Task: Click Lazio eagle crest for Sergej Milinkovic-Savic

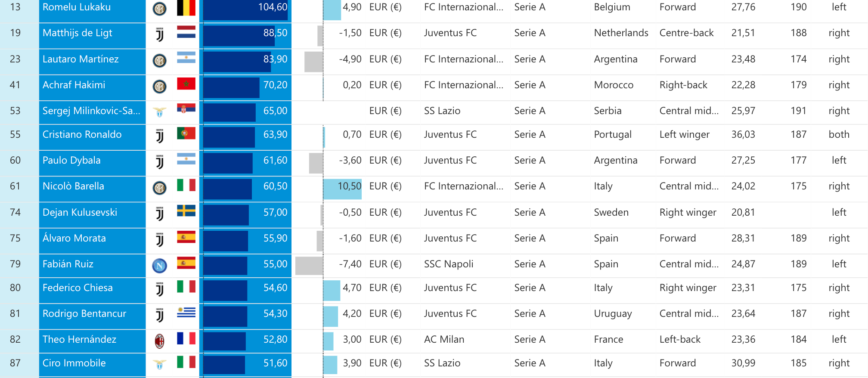Action: (x=159, y=112)
